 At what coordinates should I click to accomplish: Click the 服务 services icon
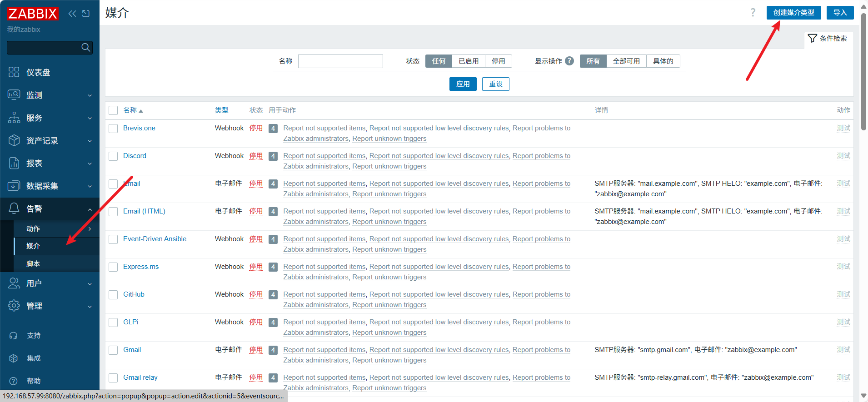tap(14, 118)
